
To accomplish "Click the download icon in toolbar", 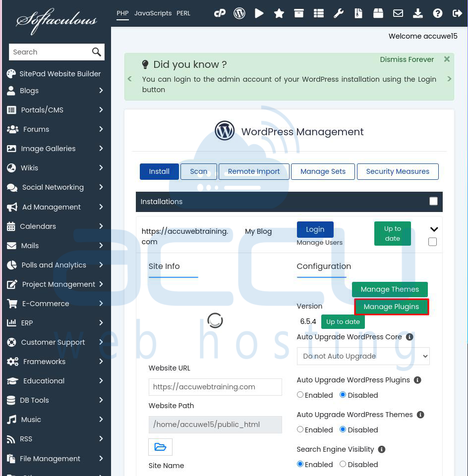I will [418, 13].
